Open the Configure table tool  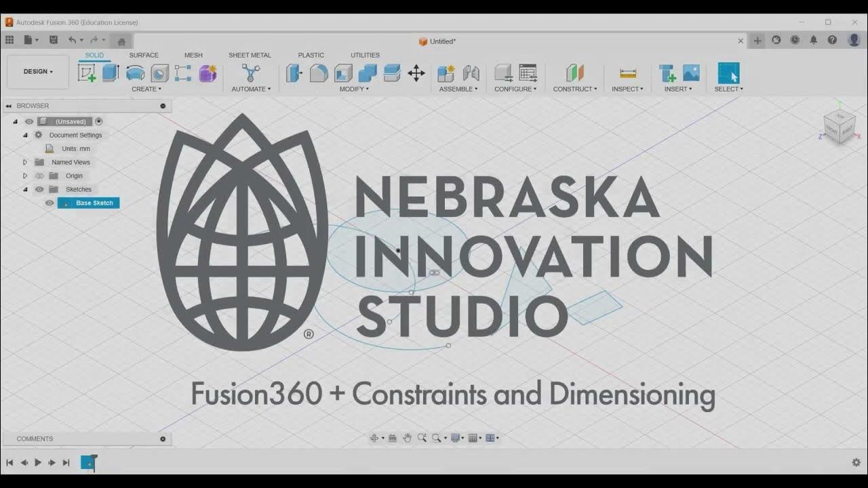pyautogui.click(x=528, y=73)
